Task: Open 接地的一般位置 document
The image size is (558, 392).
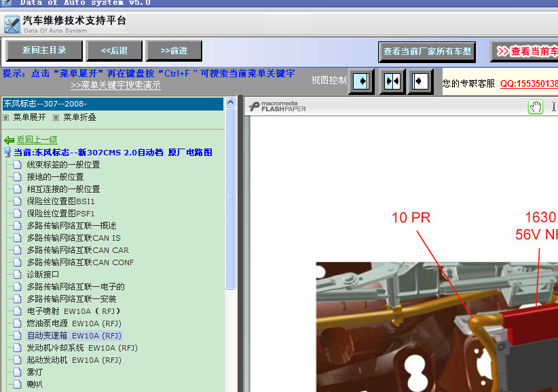Action: pyautogui.click(x=55, y=177)
